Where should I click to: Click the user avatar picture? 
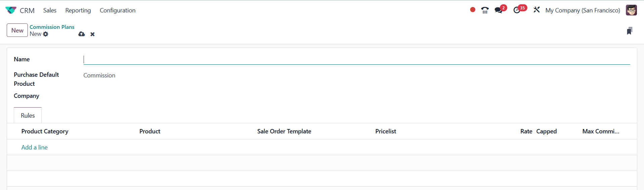(631, 10)
